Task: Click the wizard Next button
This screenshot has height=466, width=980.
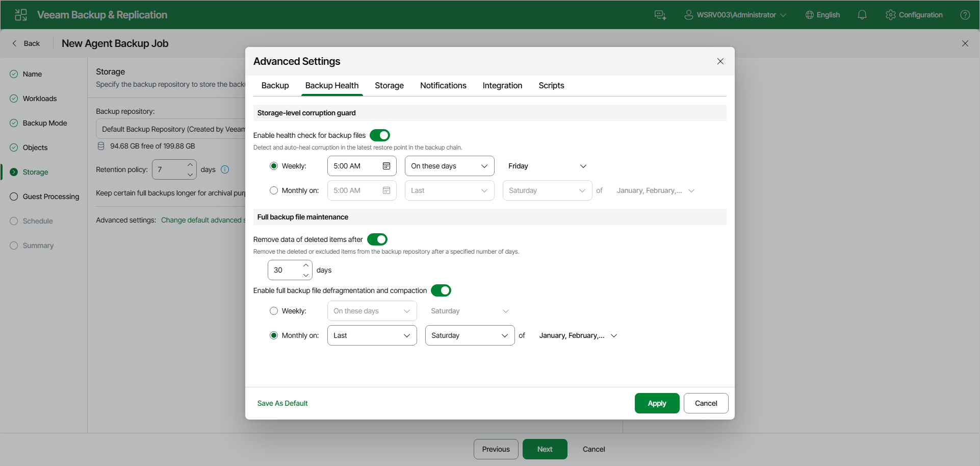Action: coord(545,449)
